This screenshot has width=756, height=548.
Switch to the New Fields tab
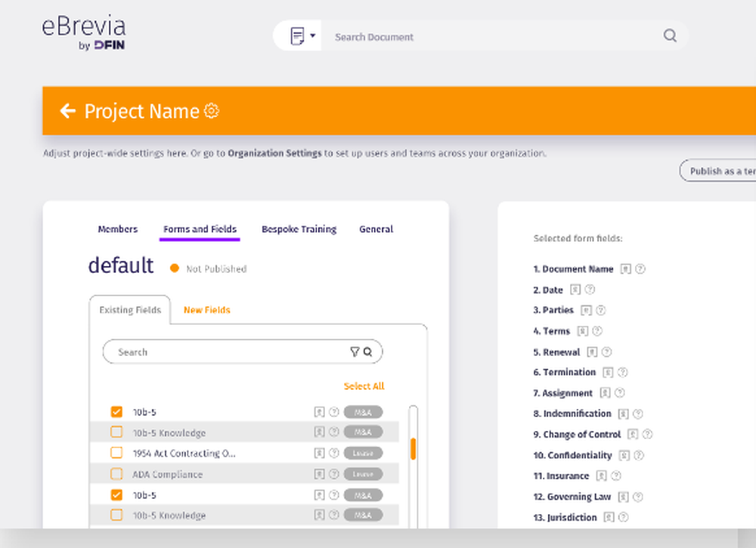click(x=206, y=310)
